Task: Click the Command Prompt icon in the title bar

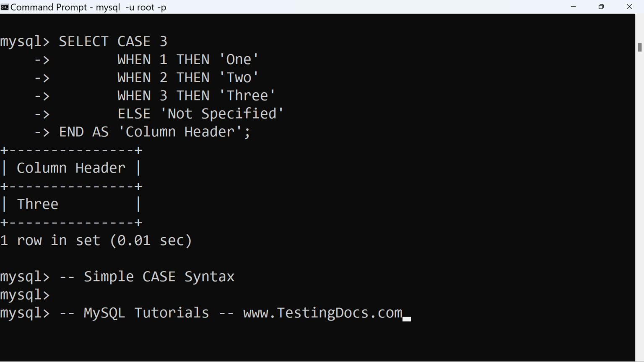Action: coord(5,7)
